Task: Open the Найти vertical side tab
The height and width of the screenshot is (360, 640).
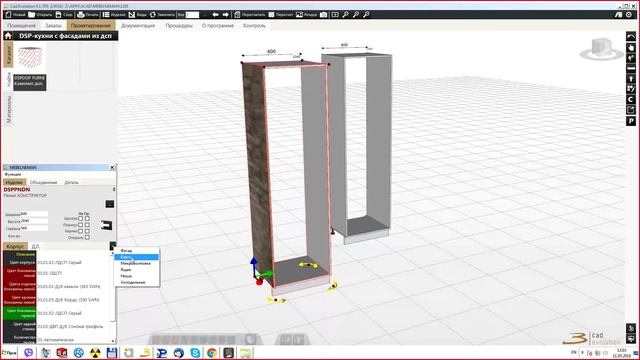Action: tap(9, 79)
